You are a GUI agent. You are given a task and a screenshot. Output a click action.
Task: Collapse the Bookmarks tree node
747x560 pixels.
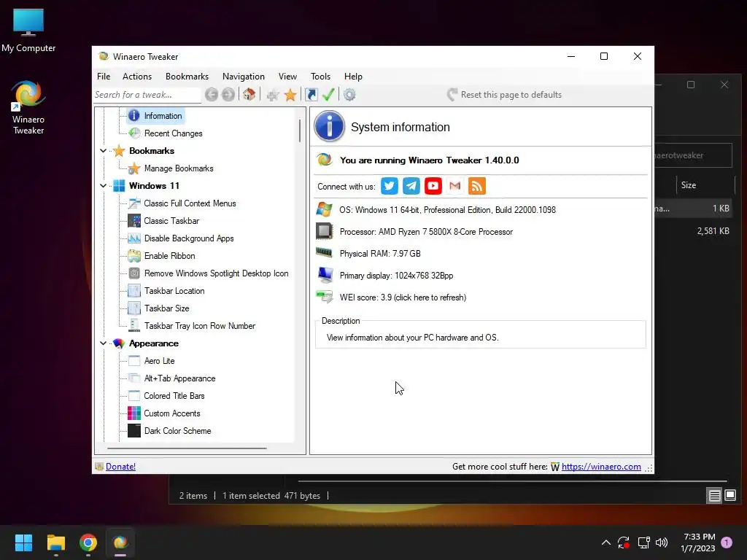103,151
